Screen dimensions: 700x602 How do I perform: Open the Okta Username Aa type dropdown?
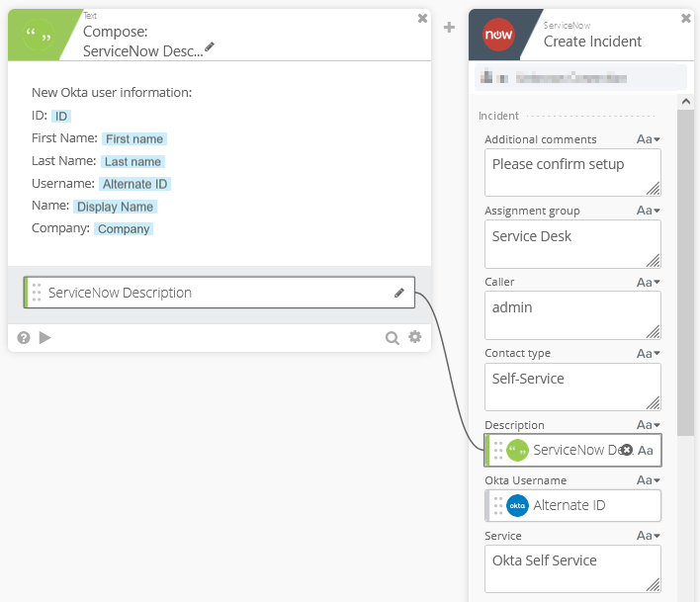649,480
